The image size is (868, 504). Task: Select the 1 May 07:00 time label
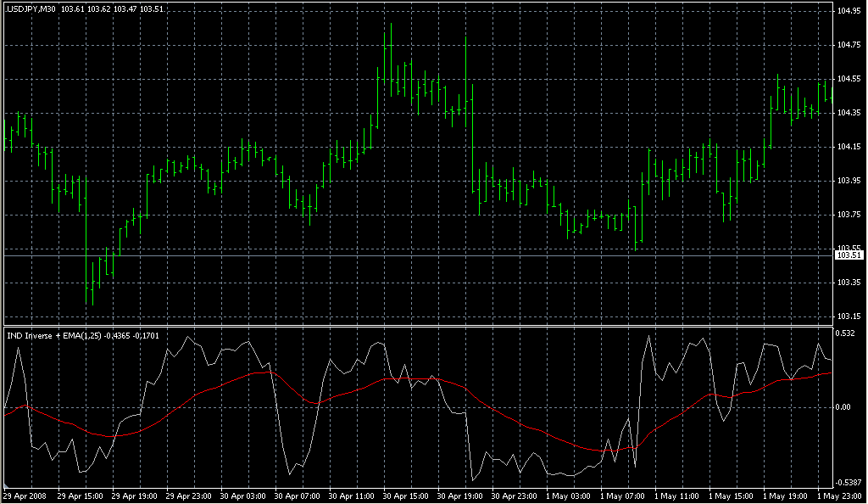(x=623, y=496)
